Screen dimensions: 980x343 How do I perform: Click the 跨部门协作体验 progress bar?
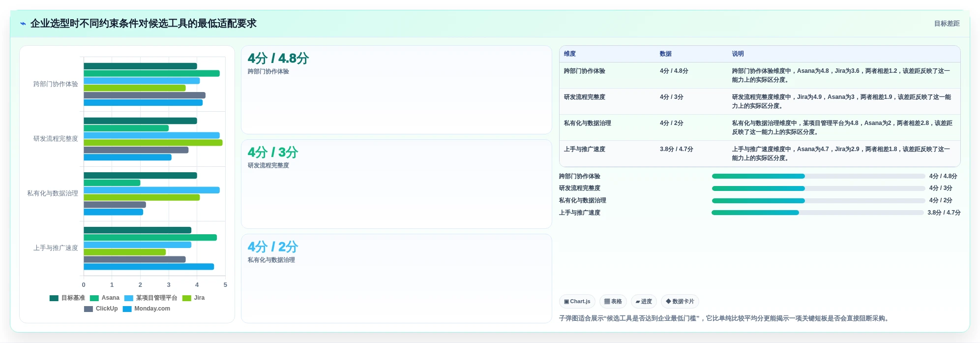818,176
